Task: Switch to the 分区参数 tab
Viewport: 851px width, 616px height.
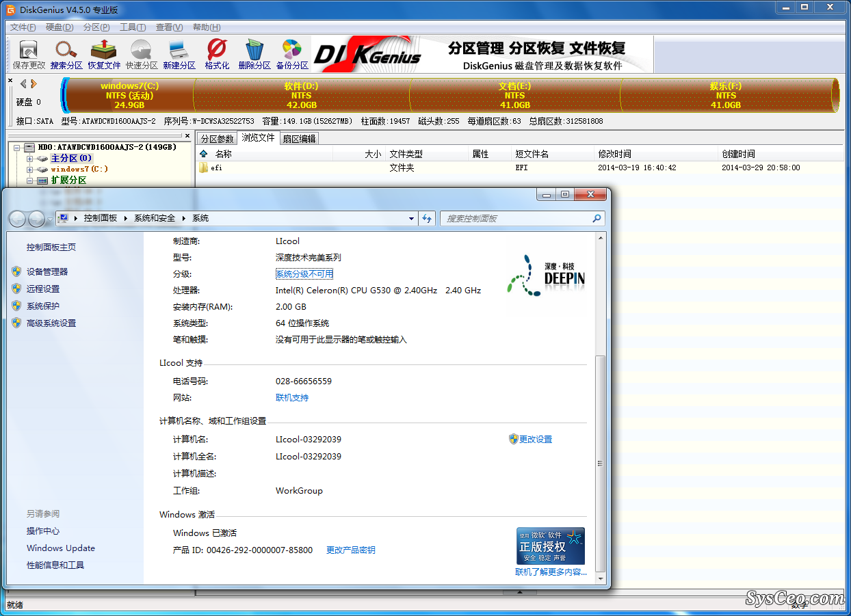Action: [217, 139]
